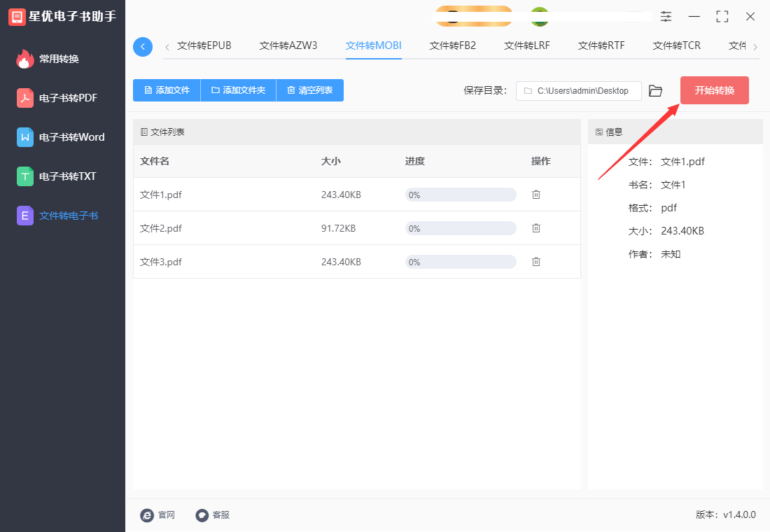Image resolution: width=770 pixels, height=532 pixels.
Task: Delete 文件2.pdf using its trash icon
Action: point(535,227)
